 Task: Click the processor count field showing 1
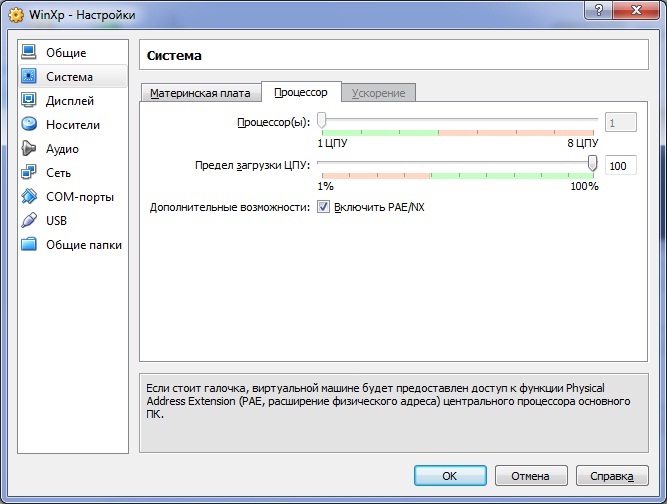click(x=621, y=122)
